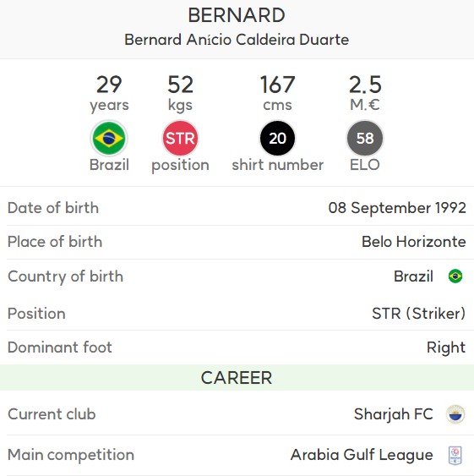
Task: Select the full name Bernard Anício Caldeira Duarte
Action: [237, 40]
